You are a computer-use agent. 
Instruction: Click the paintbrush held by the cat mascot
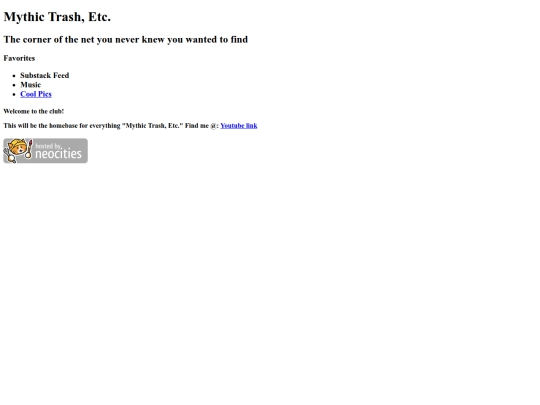point(29,149)
